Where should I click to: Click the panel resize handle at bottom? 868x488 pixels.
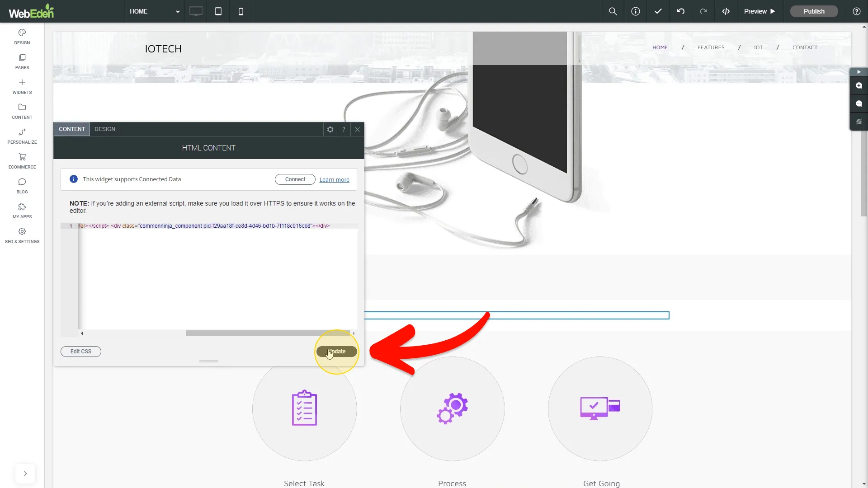[209, 361]
